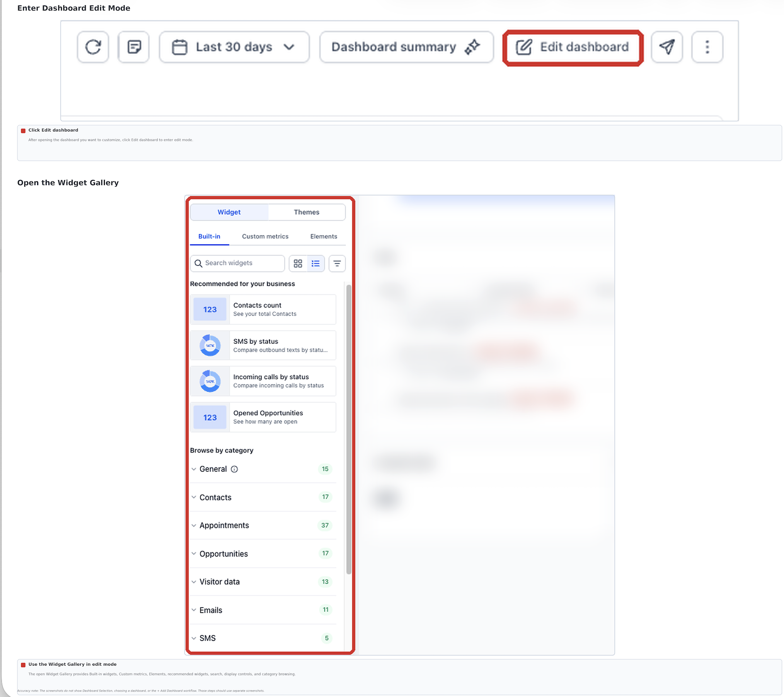The width and height of the screenshot is (784, 697).
Task: Select the Custom metrics sub-tab
Action: pos(265,236)
